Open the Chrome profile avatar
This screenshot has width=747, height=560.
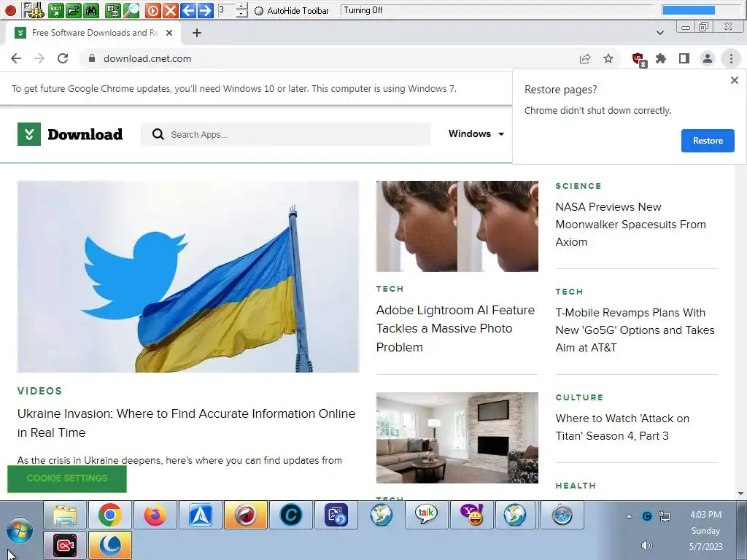708,58
